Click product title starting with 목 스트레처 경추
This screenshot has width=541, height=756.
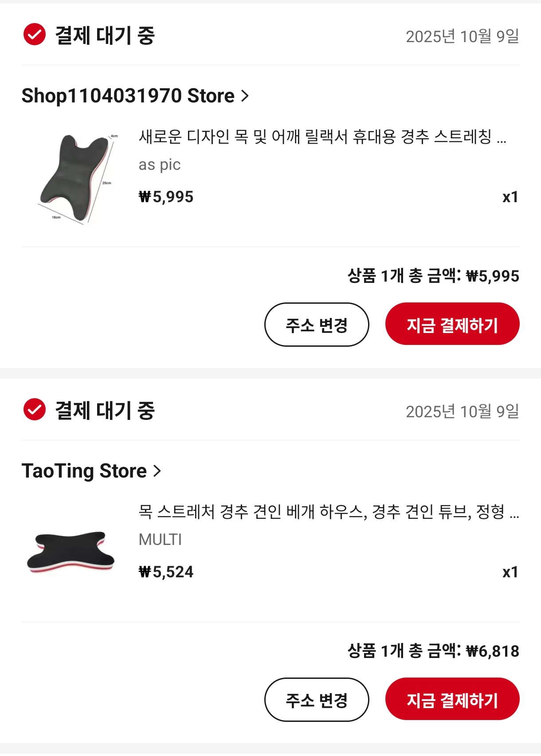click(x=328, y=512)
